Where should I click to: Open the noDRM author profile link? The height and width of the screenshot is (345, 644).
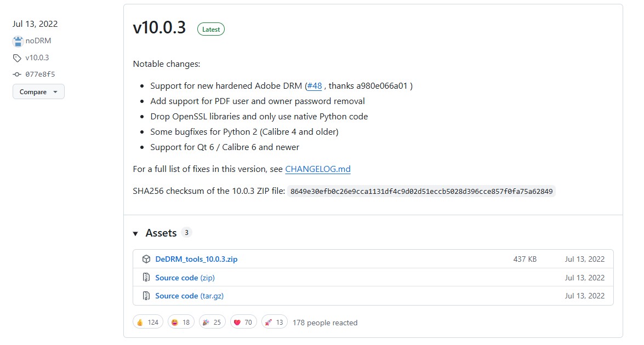[x=38, y=41]
